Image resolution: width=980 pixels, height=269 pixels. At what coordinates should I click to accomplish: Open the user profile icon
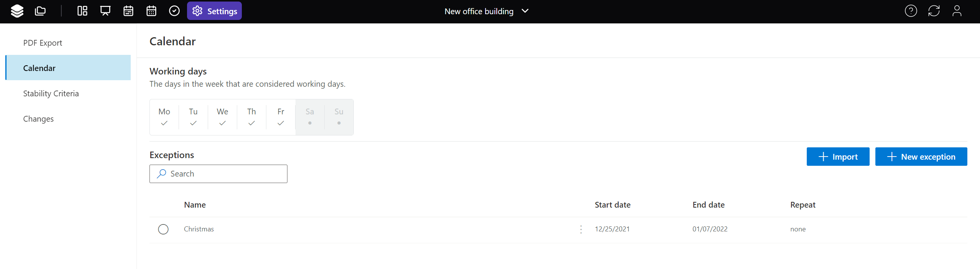(x=957, y=11)
